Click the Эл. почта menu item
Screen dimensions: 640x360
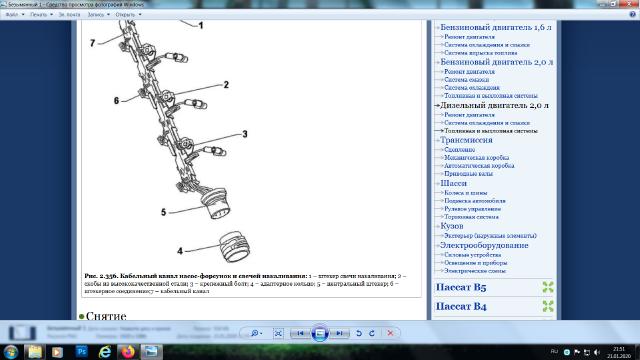tap(69, 14)
